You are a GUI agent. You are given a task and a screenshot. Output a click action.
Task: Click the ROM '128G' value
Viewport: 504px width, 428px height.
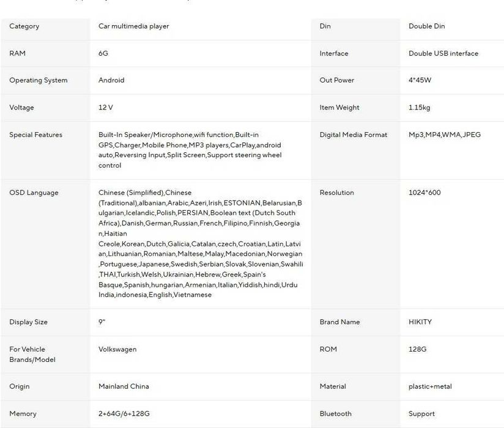tap(417, 349)
